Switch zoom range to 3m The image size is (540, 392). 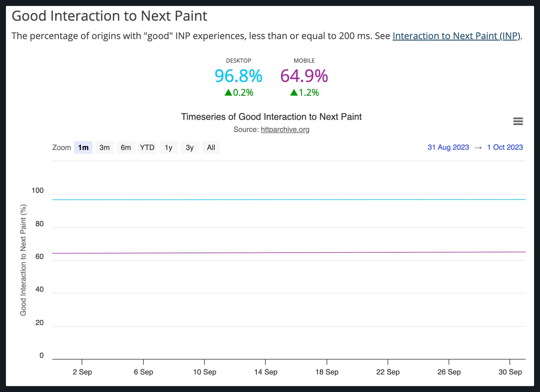coord(104,147)
